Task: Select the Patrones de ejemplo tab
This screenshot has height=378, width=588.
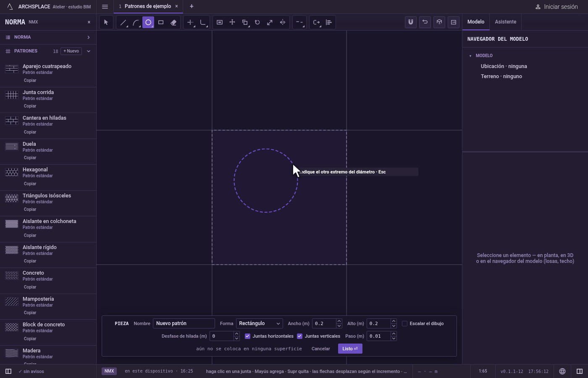Action: coord(148,6)
